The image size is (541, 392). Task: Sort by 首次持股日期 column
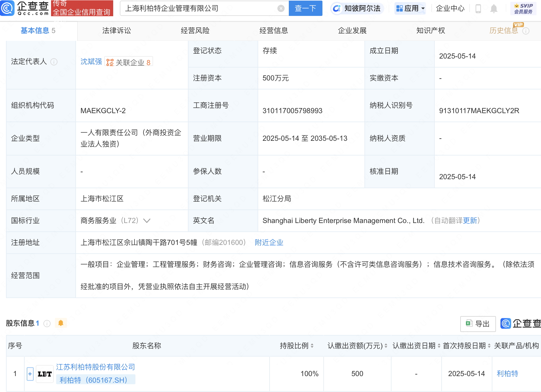click(489, 346)
